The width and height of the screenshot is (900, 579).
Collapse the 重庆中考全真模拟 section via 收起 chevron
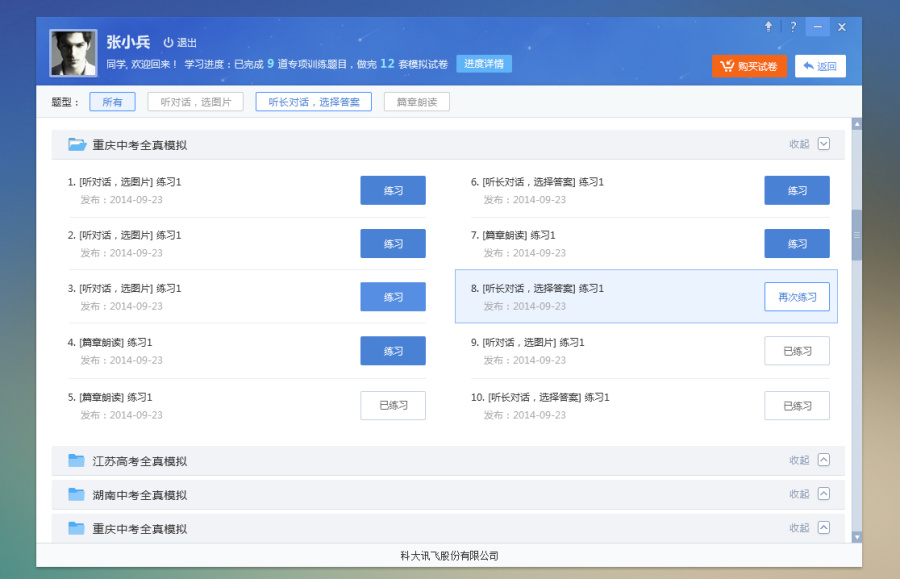coord(822,144)
